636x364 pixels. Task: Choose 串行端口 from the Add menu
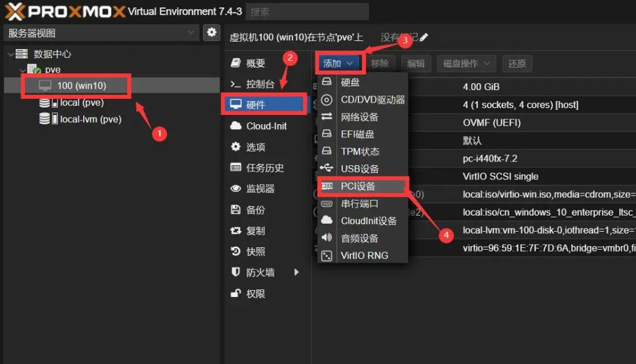pos(363,204)
